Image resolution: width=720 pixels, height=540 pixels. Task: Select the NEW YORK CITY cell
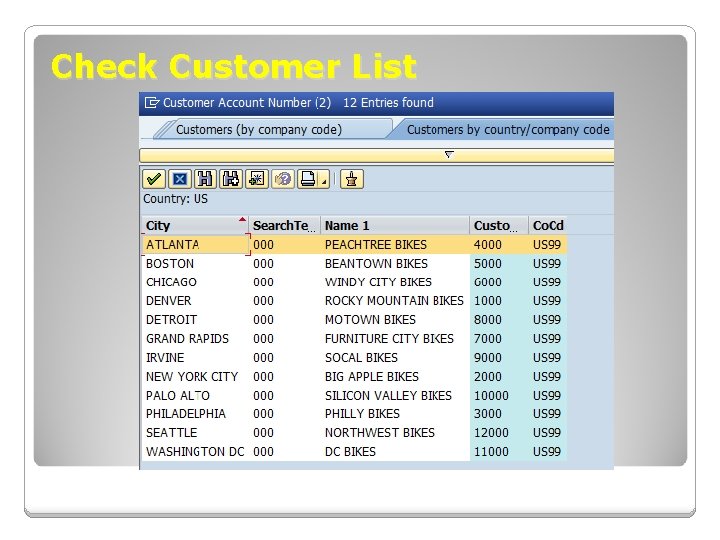[x=196, y=377]
